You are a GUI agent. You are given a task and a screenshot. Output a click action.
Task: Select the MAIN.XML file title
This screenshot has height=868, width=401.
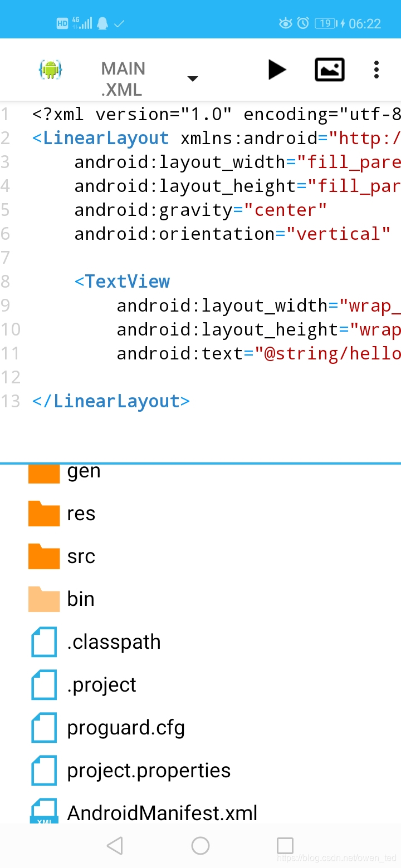click(123, 79)
